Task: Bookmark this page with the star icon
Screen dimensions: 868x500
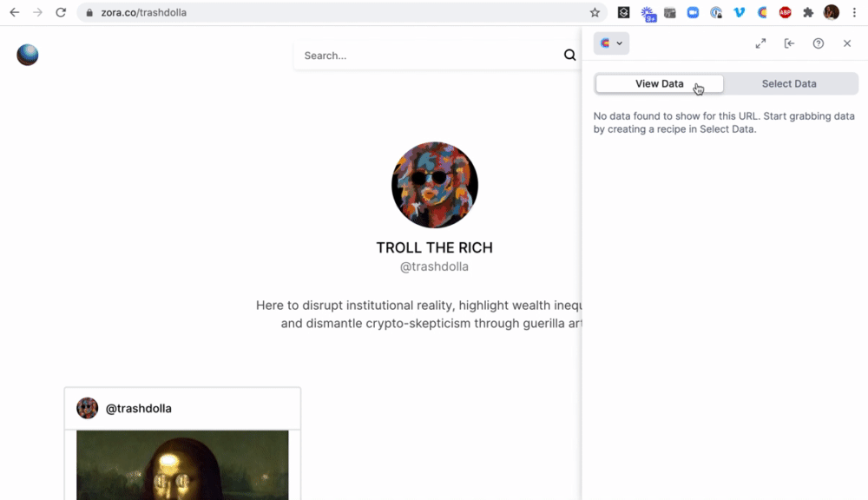Action: 595,12
